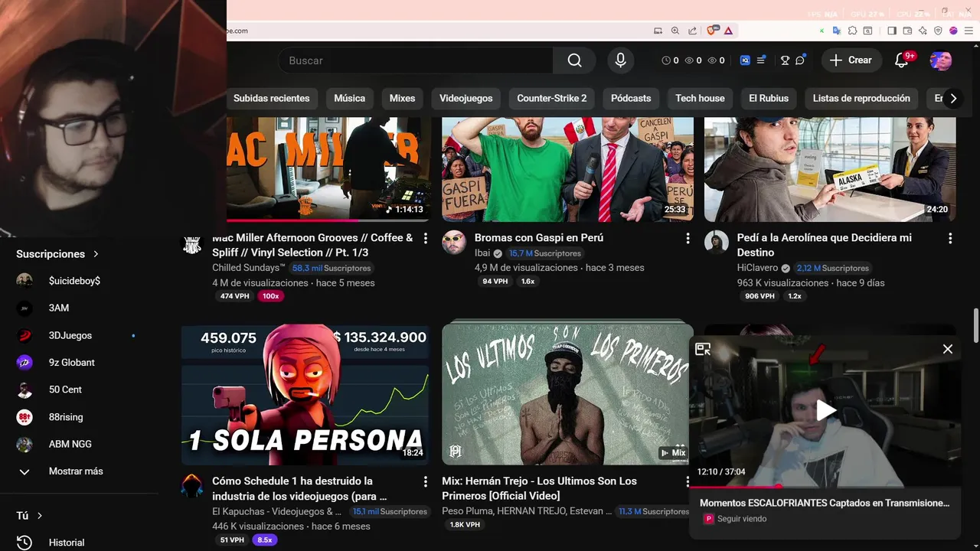Click the Crear button
This screenshot has width=980, height=551.
tap(851, 60)
